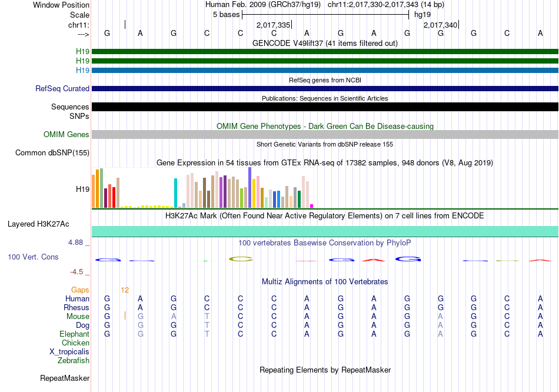Image resolution: width=559 pixels, height=392 pixels.
Task: Click the tall cyan bar in GTEx chart
Action: point(175,193)
